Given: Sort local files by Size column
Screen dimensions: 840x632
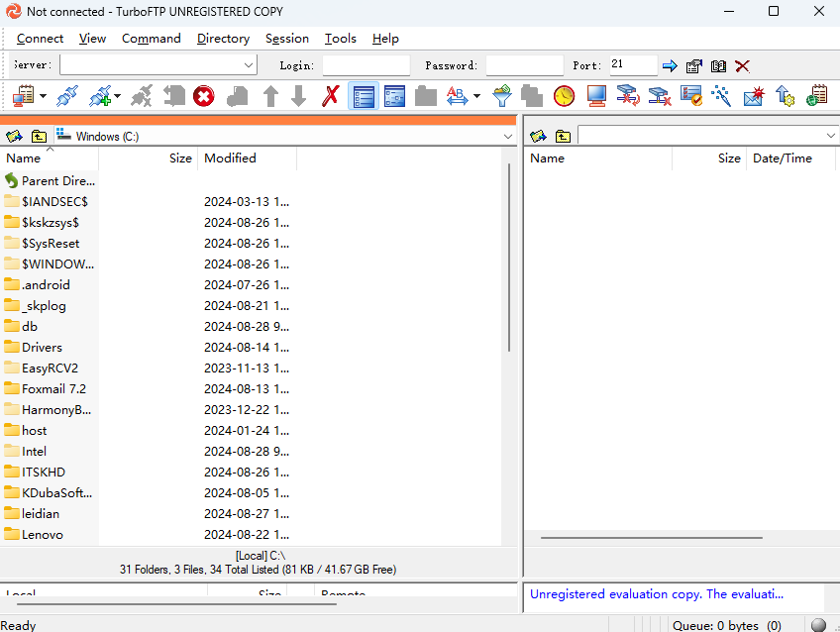Looking at the screenshot, I should point(149,158).
